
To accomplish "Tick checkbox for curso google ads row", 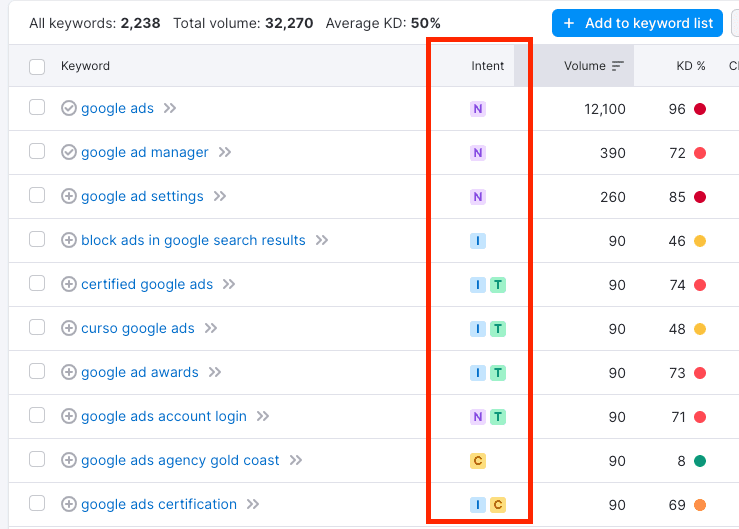I will 37,327.
